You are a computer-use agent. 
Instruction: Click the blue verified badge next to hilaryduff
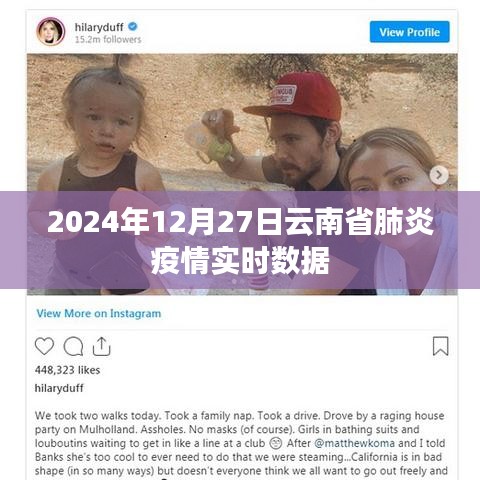click(x=133, y=26)
